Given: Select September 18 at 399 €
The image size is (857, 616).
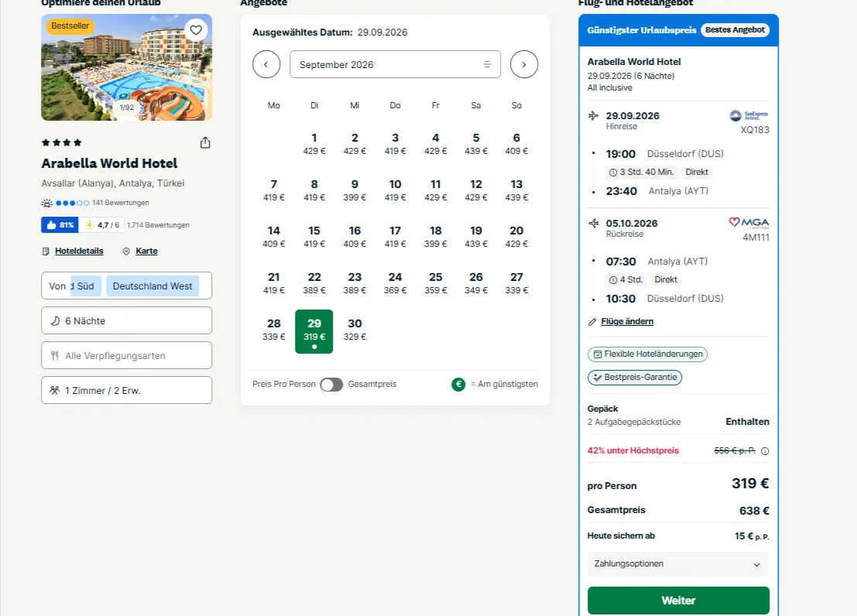Looking at the screenshot, I should tap(436, 237).
